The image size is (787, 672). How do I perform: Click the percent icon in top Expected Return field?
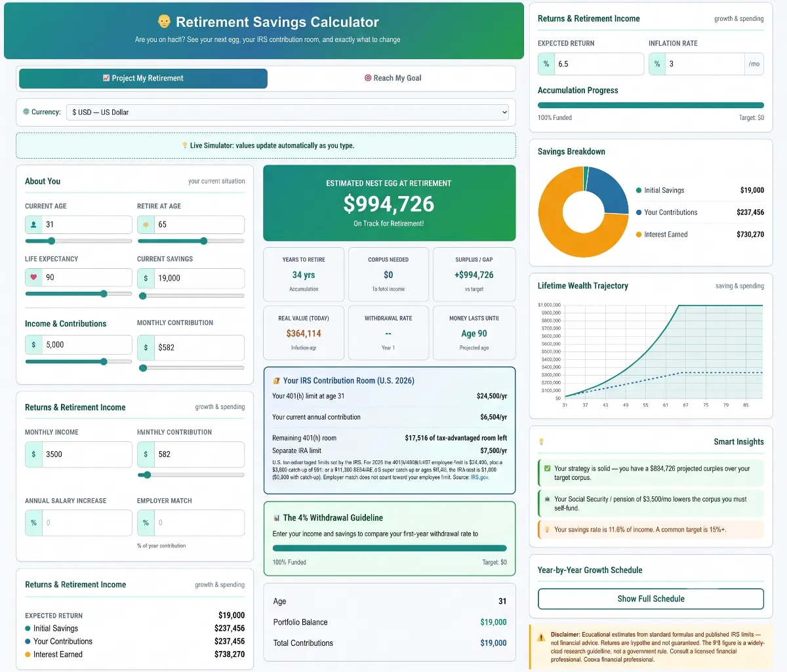(546, 64)
